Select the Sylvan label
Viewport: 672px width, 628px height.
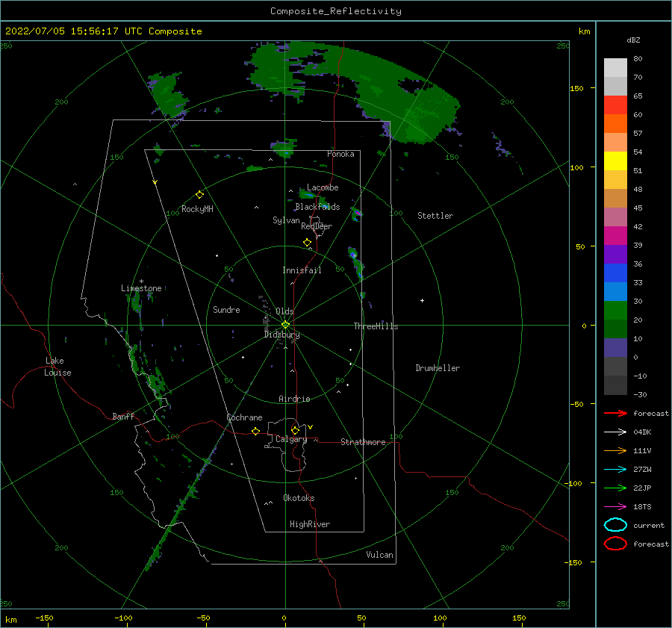(286, 220)
